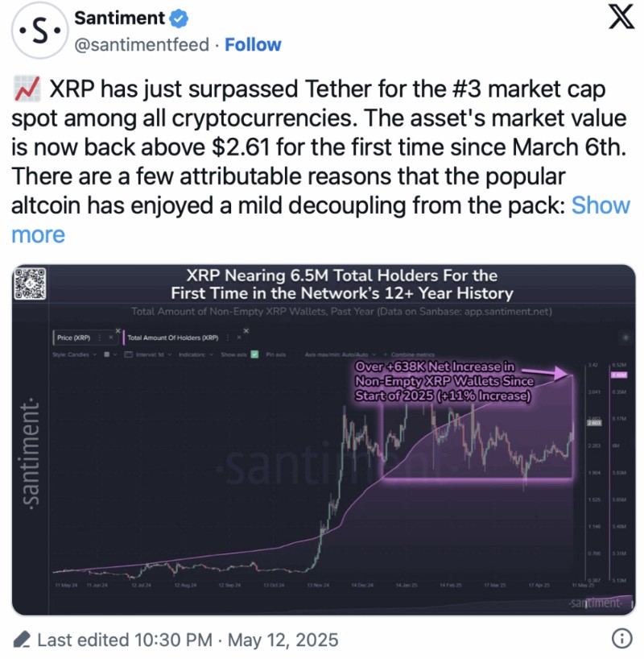Screen dimensions: 644x659
Task: Close the Total Amount Of Holders metric
Action: (x=246, y=331)
